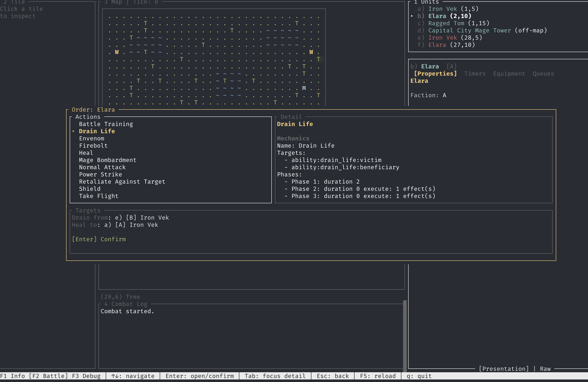Click [Enter] Confirm in Targets
Screen dimensions: 588x382
click(x=99, y=239)
